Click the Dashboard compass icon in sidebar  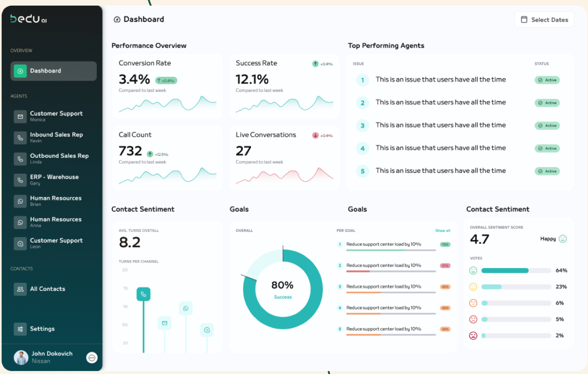coord(20,71)
